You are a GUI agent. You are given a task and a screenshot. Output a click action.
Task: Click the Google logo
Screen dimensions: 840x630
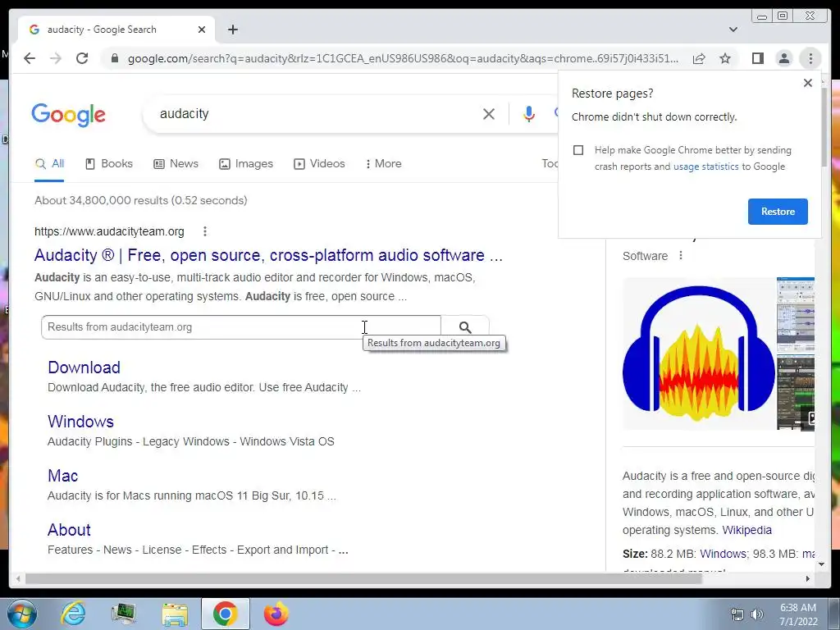[69, 115]
